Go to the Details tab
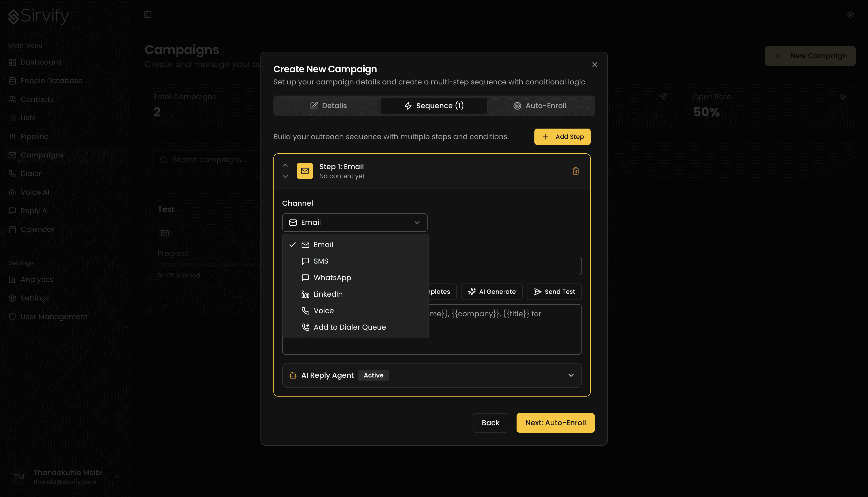868x497 pixels. [x=328, y=106]
